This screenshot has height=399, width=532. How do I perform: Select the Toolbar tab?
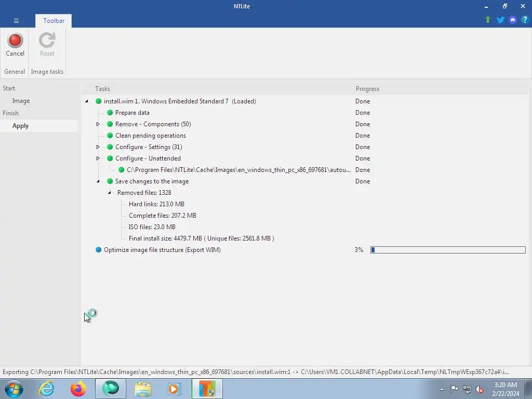tap(54, 21)
